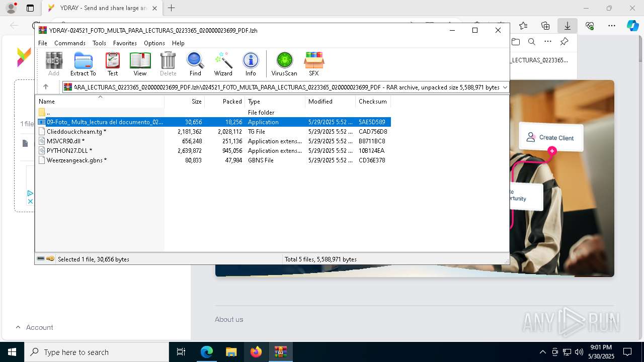Select the parent folder '..' row
644x362 pixels.
pos(213,113)
